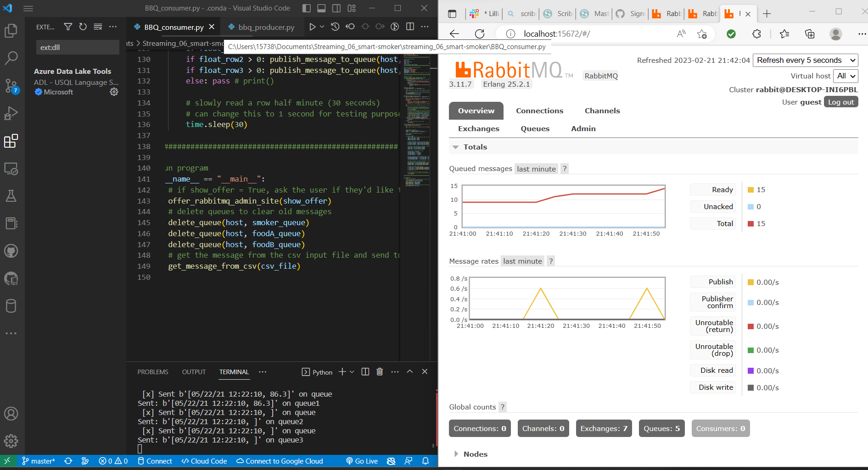Maximize the terminal panel with the chevron

(x=409, y=371)
